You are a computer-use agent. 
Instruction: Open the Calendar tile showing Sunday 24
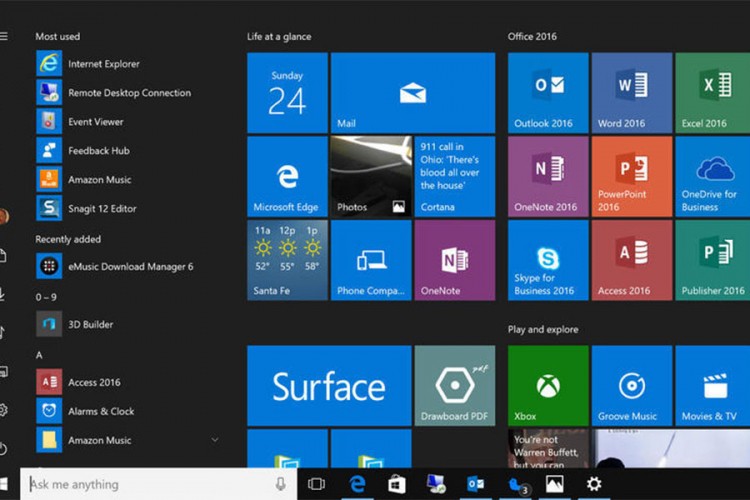coord(287,93)
